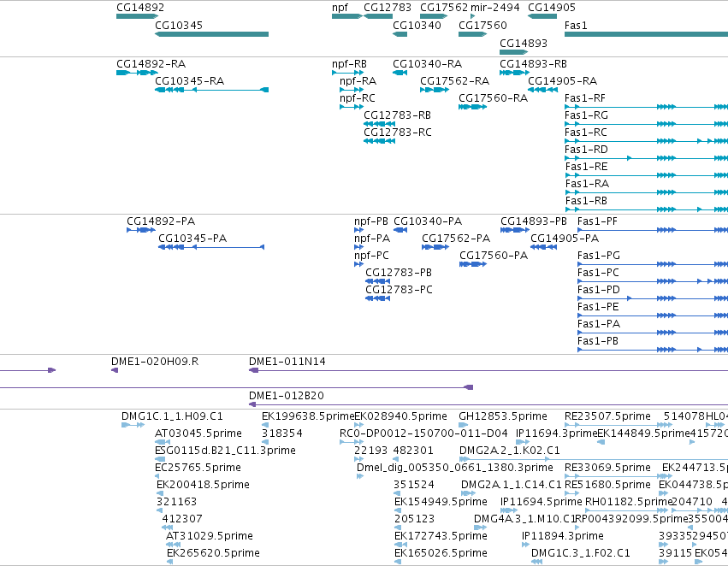Select the npf-PC protein label
Image resolution: width=728 pixels, height=566 pixels.
point(371,256)
